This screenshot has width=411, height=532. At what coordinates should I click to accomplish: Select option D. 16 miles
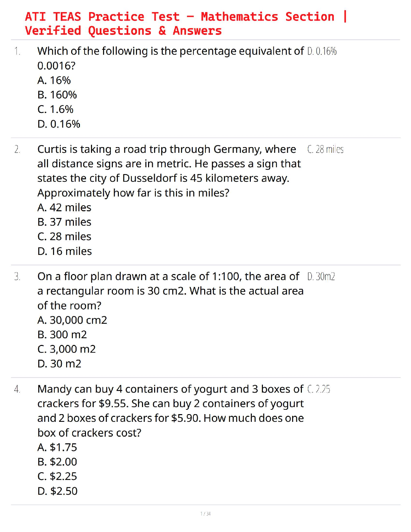pos(65,251)
